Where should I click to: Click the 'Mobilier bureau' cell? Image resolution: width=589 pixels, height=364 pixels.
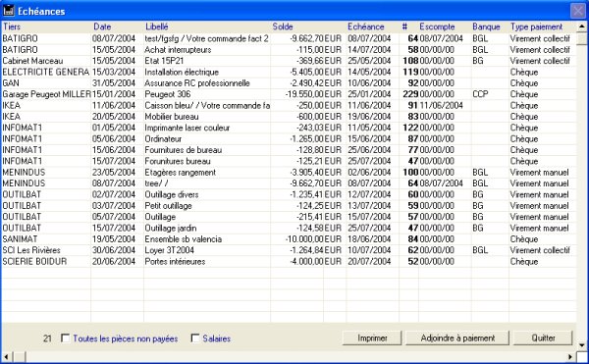(172, 117)
